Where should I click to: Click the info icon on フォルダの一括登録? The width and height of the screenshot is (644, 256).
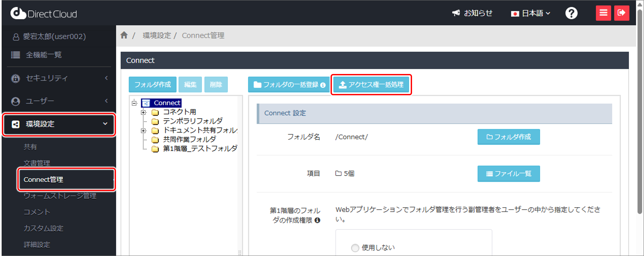[323, 85]
